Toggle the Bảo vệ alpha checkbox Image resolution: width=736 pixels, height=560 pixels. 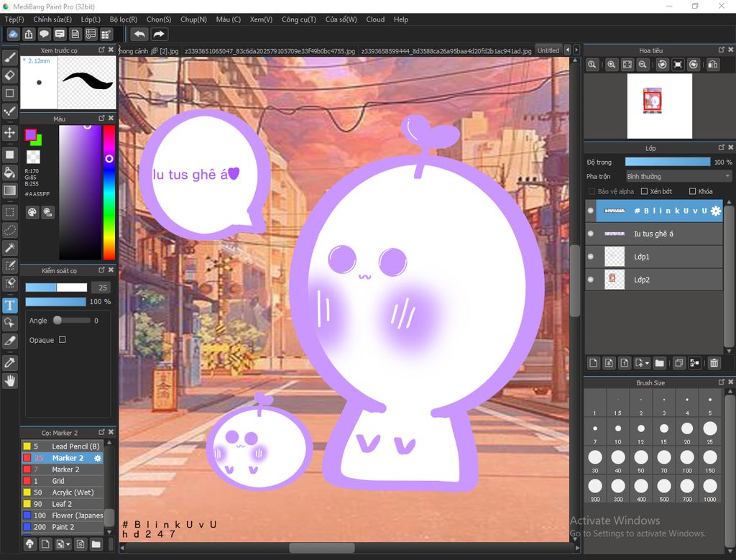[592, 191]
